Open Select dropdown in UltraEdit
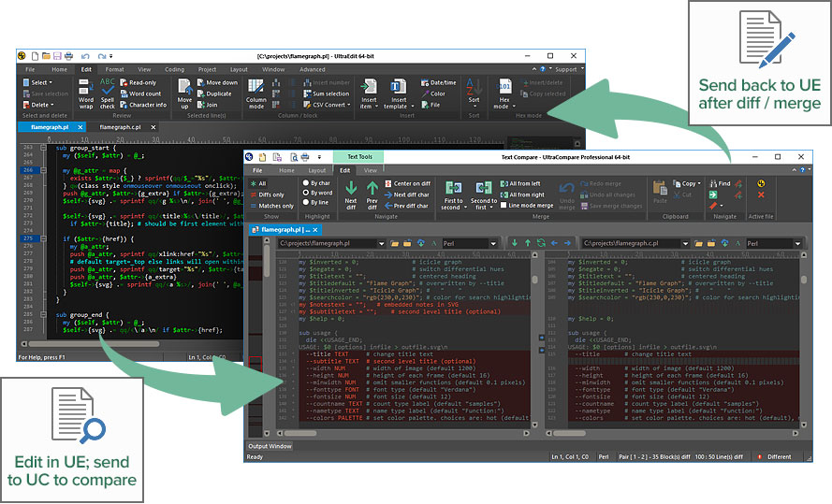Viewport: 832px width, 504px height. pyautogui.click(x=37, y=82)
